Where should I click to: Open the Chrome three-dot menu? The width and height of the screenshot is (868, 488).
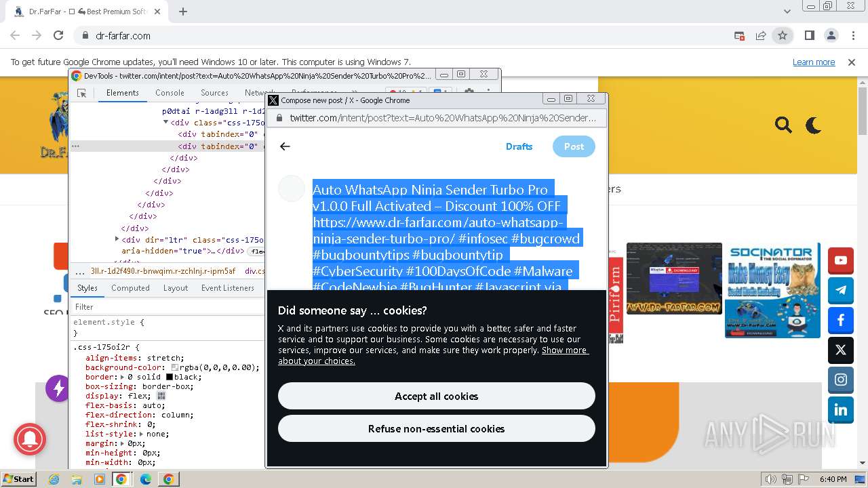pyautogui.click(x=852, y=35)
